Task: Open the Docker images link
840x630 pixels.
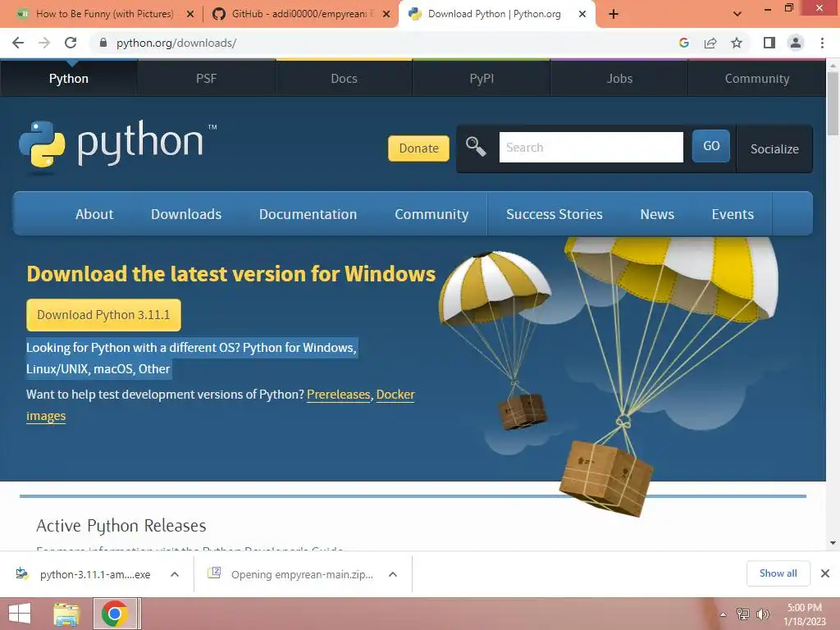Action: point(395,395)
